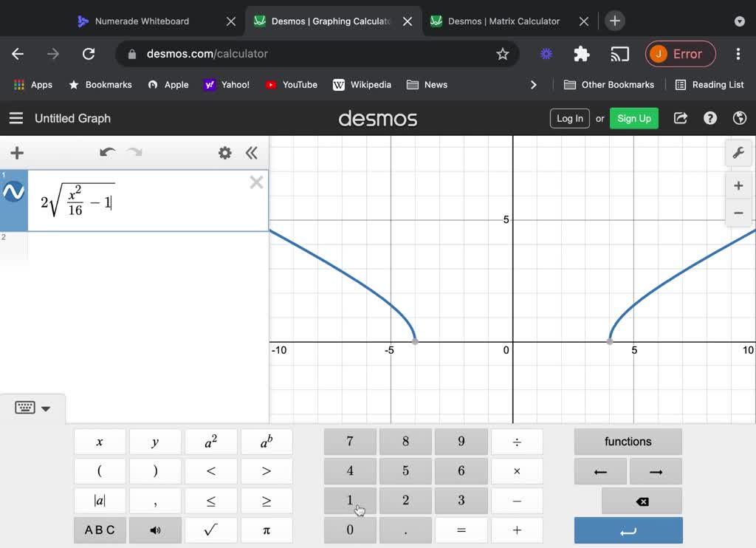Open expression list settings gear

pyautogui.click(x=225, y=153)
